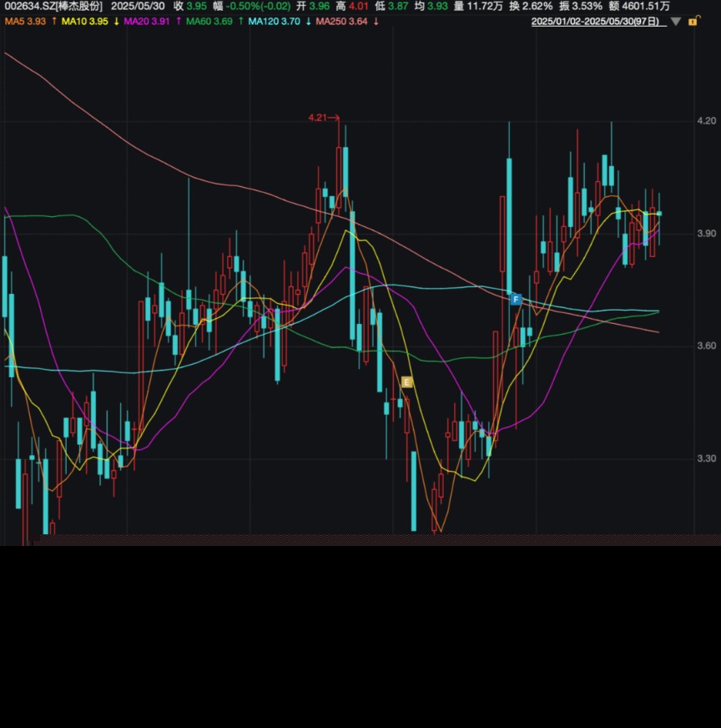Click the high price 高 4.01 value
The image size is (721, 728).
(x=352, y=7)
